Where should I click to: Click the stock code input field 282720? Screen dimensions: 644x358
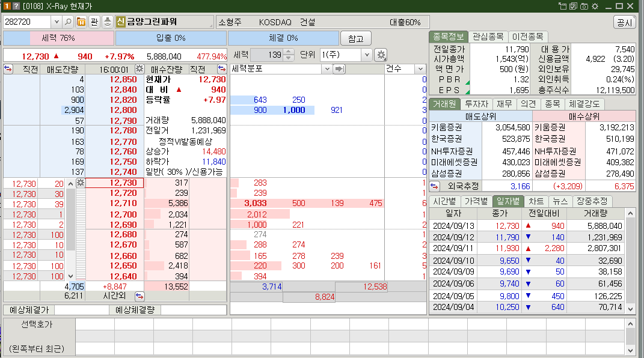27,22
